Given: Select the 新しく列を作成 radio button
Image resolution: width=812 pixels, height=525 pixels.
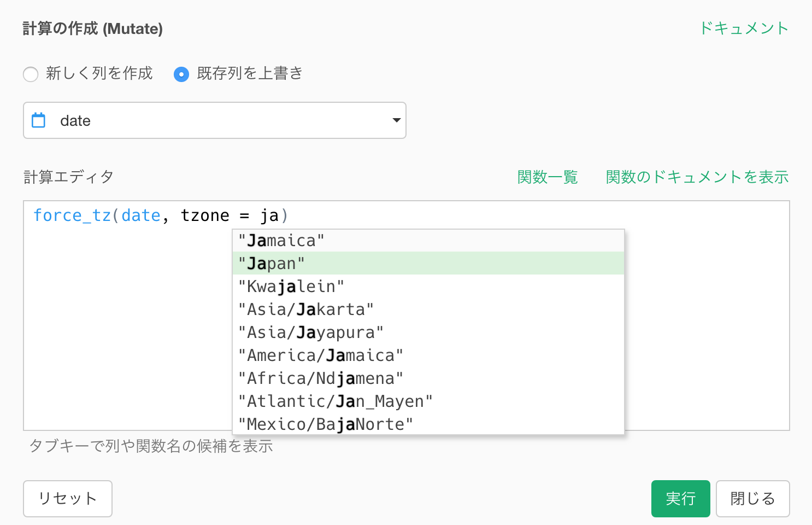Looking at the screenshot, I should pyautogui.click(x=31, y=74).
